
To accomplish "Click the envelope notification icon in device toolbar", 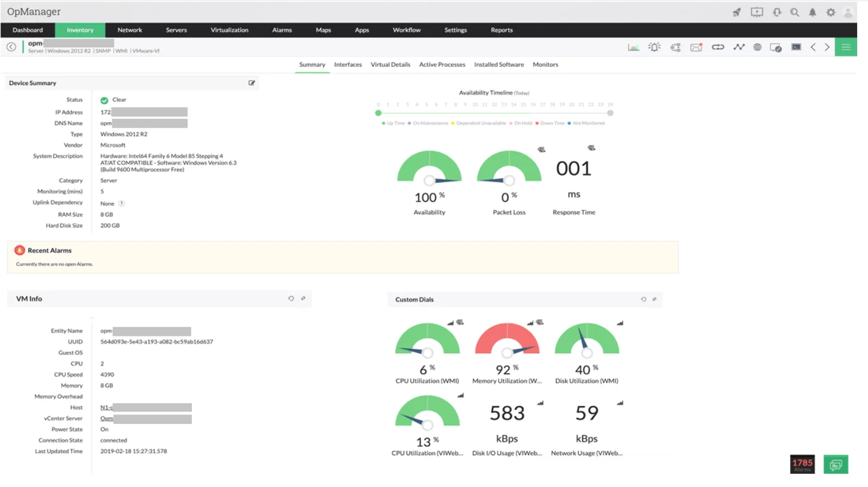I will tap(696, 47).
